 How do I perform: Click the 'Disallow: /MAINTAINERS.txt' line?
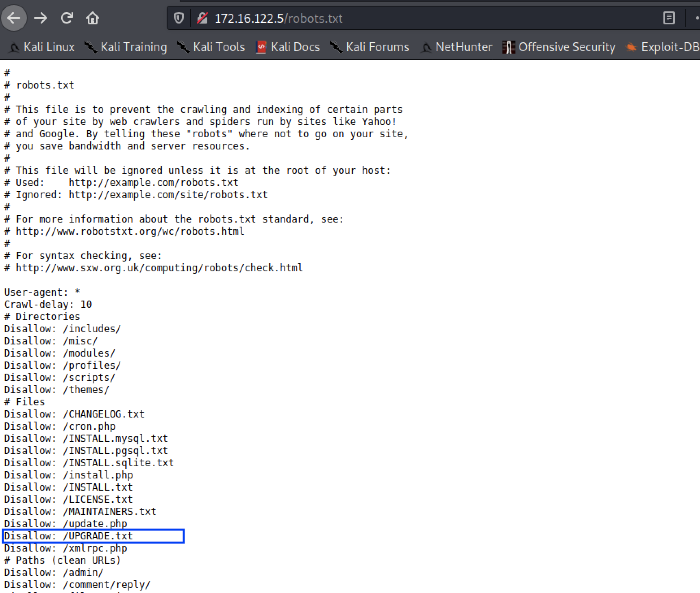80,511
